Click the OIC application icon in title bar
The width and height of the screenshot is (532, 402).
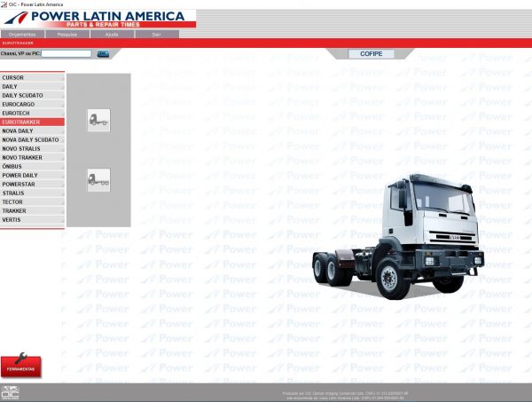tap(4, 4)
